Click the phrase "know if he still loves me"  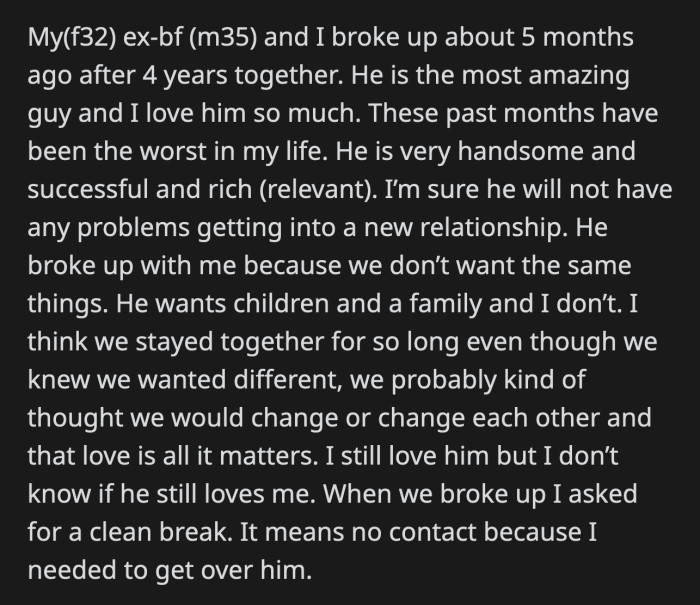[x=172, y=494]
